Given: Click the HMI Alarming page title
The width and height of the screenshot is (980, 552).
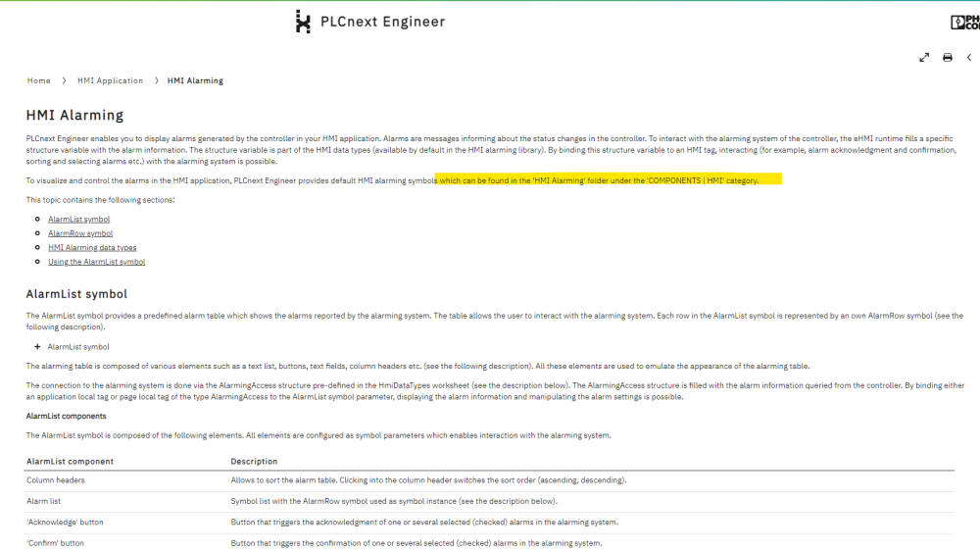Looking at the screenshot, I should coord(74,116).
